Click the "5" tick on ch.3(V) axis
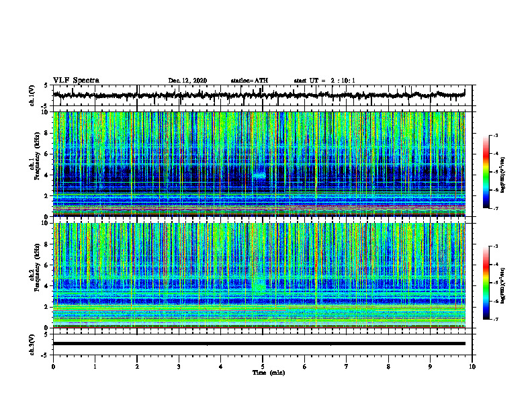This screenshot has width=532, height=411. 46,334
